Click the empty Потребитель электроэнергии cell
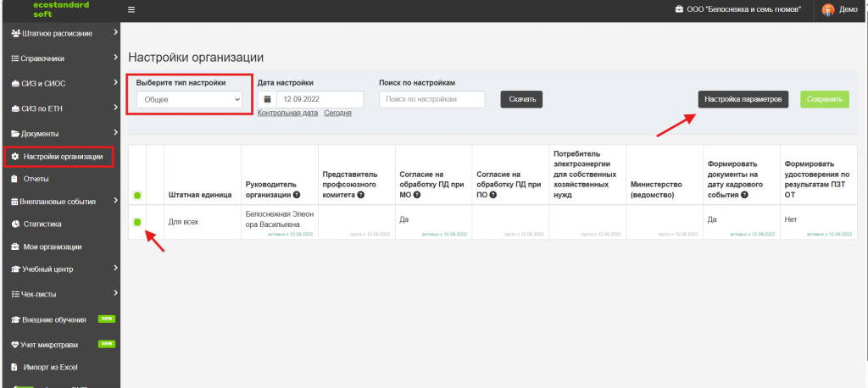Image resolution: width=868 pixels, height=388 pixels. point(587,222)
